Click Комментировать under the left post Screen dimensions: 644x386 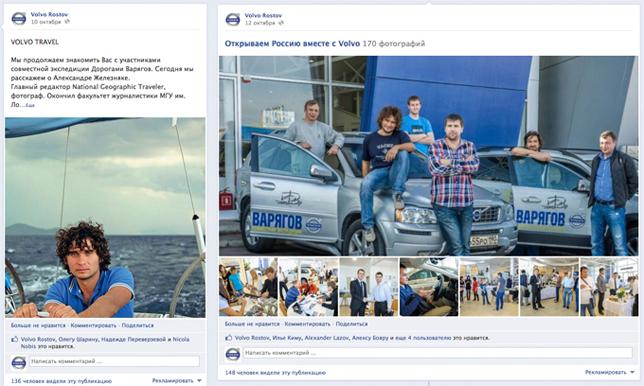[94, 325]
